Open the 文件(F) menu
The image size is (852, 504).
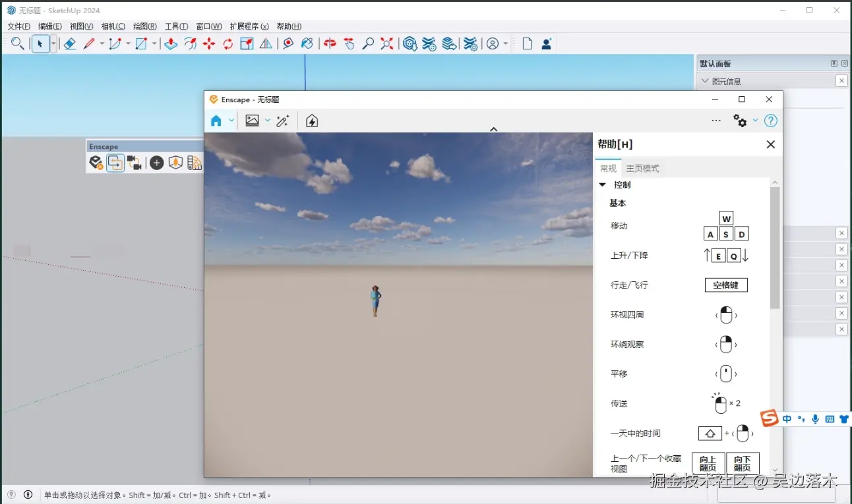tap(18, 26)
